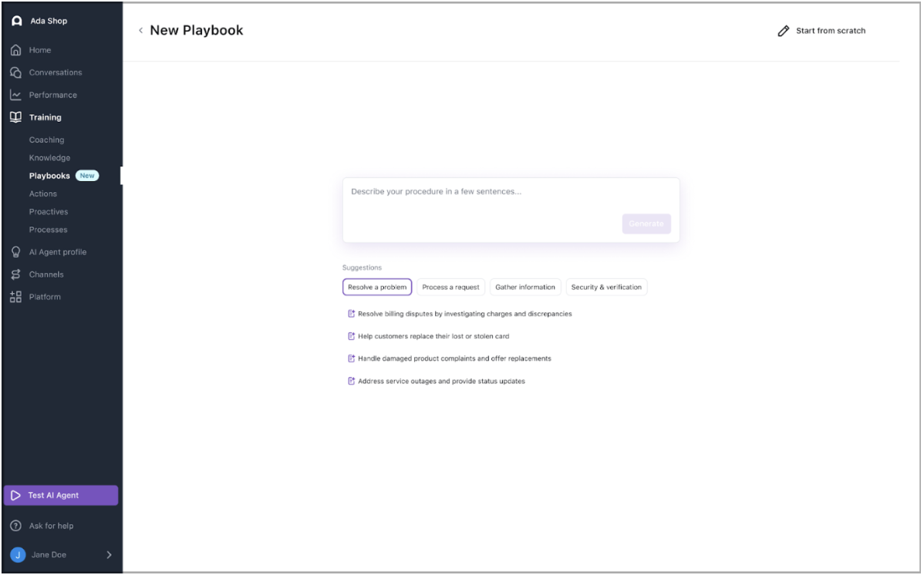Click the AI Agent profile lightbulb icon
This screenshot has height=575, width=924.
pos(16,252)
